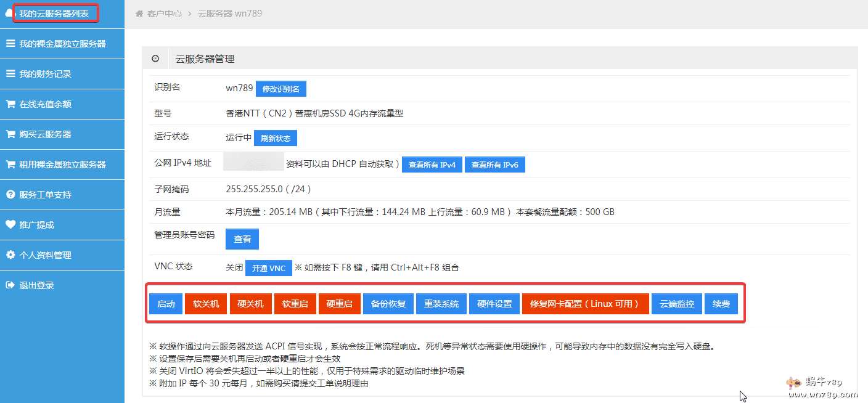Click the 修改识别名 button
Viewport: 868px width, 403px height.
(x=280, y=89)
